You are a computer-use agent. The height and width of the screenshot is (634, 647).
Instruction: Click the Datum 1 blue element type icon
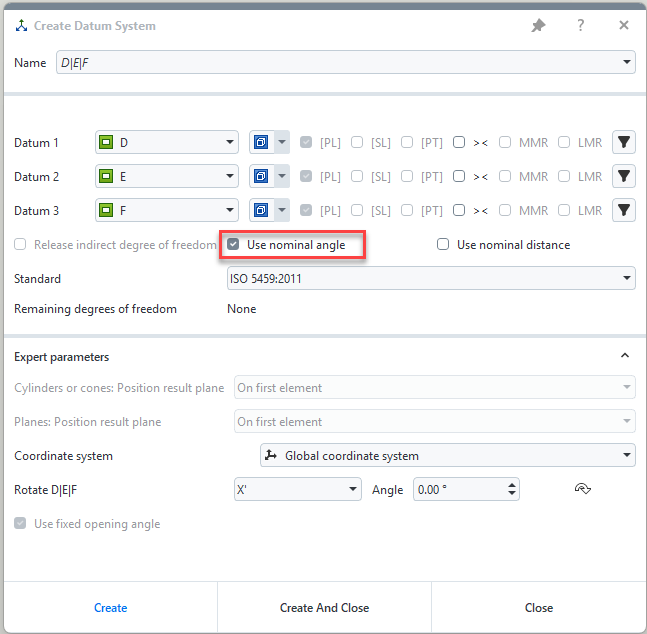(261, 143)
